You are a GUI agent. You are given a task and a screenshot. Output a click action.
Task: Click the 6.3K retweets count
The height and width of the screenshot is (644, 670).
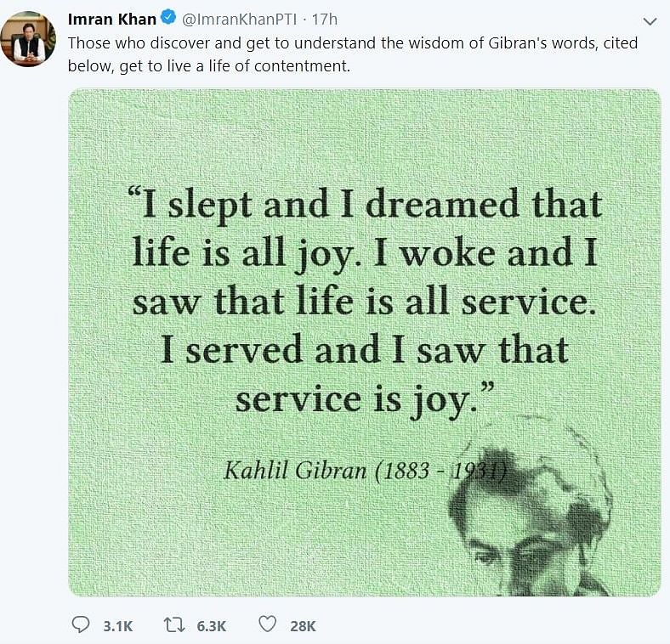[212, 626]
